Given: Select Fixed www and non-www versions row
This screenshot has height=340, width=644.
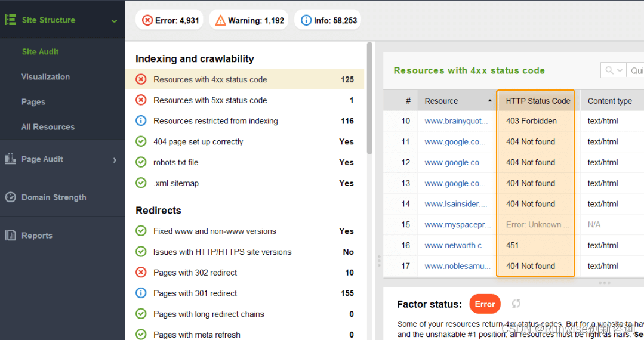Looking at the screenshot, I should click(x=245, y=231).
